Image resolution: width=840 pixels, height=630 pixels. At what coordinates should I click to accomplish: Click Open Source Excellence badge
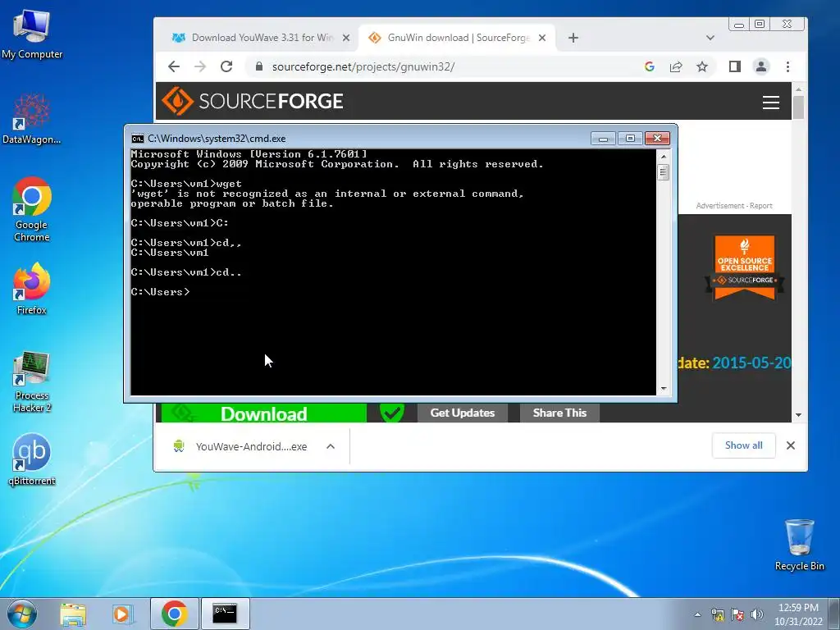[745, 267]
